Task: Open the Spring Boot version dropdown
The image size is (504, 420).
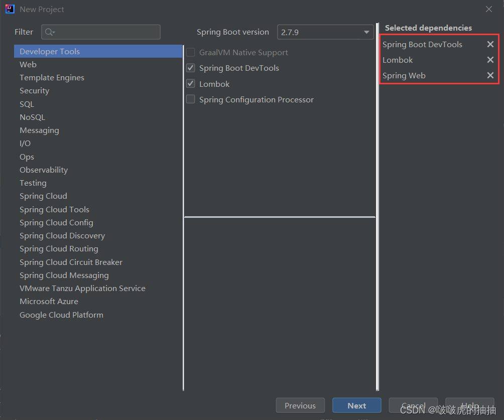Action: 325,32
